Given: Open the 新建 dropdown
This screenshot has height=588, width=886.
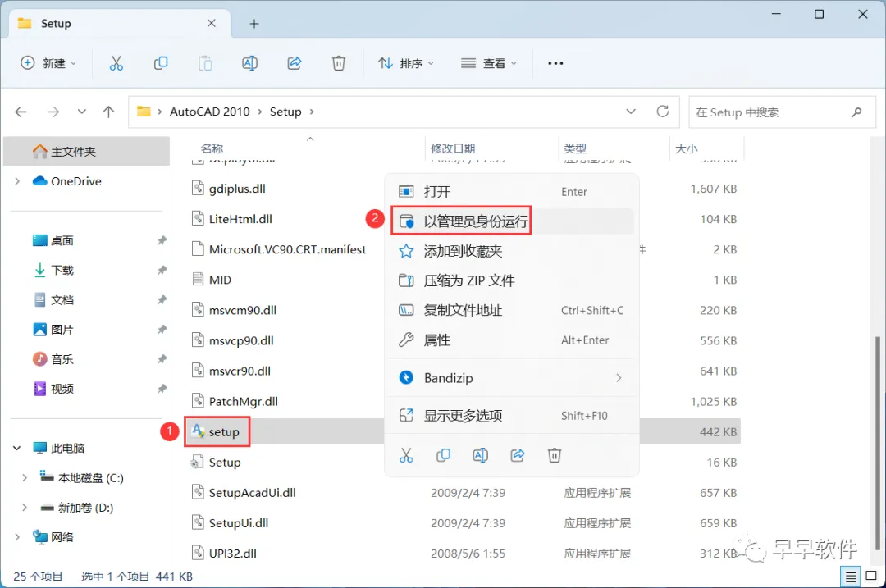Looking at the screenshot, I should pos(48,63).
